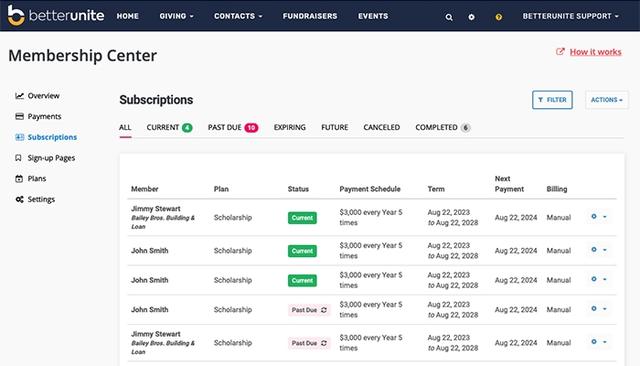The width and height of the screenshot is (640, 366).
Task: Click the Overview chart icon
Action: coord(19,96)
